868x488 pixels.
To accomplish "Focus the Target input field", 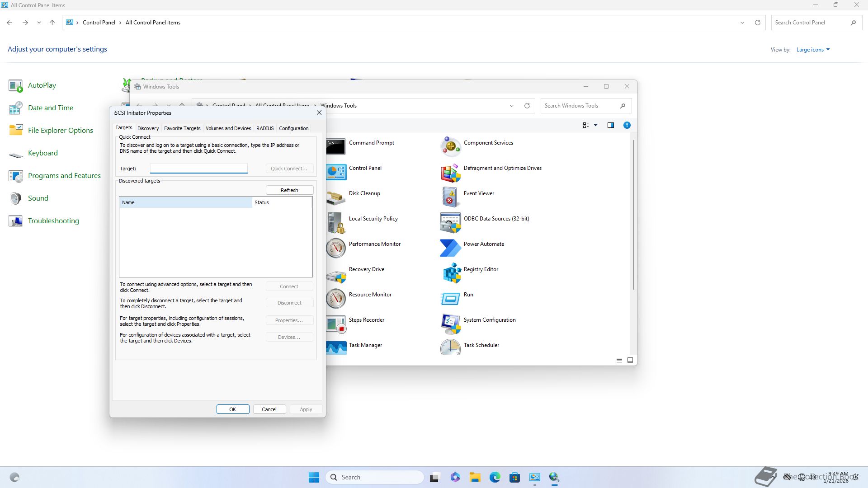I will 198,168.
